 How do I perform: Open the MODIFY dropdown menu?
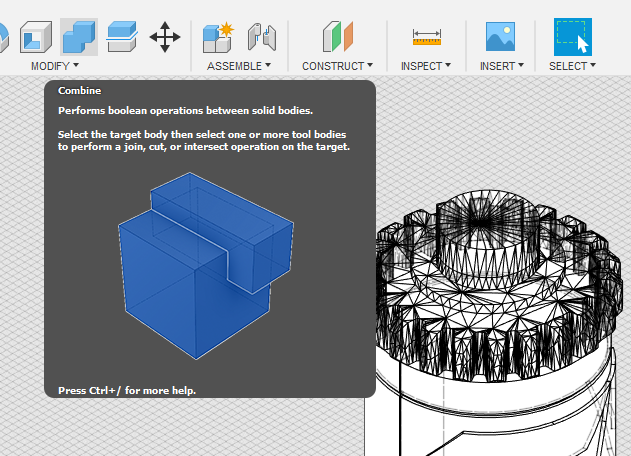pyautogui.click(x=55, y=66)
